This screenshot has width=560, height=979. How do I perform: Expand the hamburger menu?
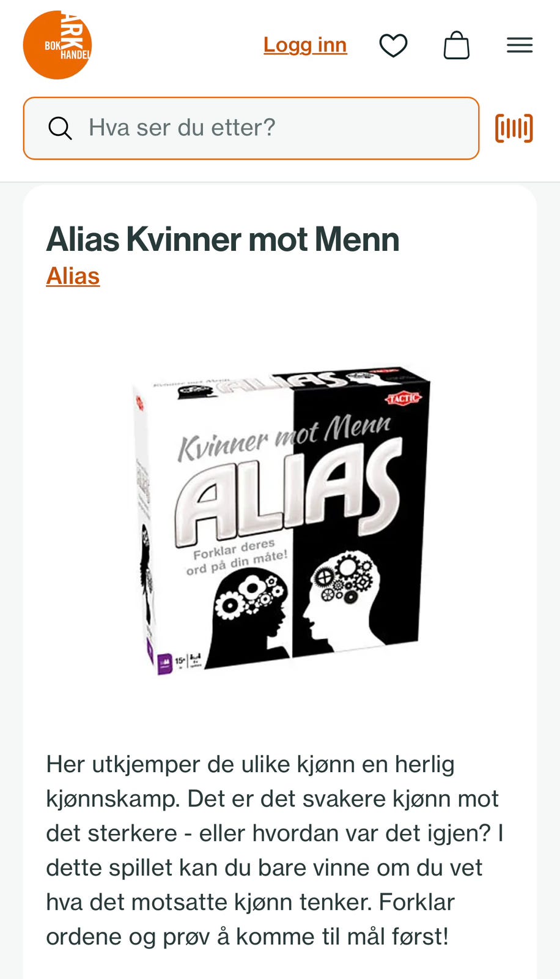click(x=520, y=45)
